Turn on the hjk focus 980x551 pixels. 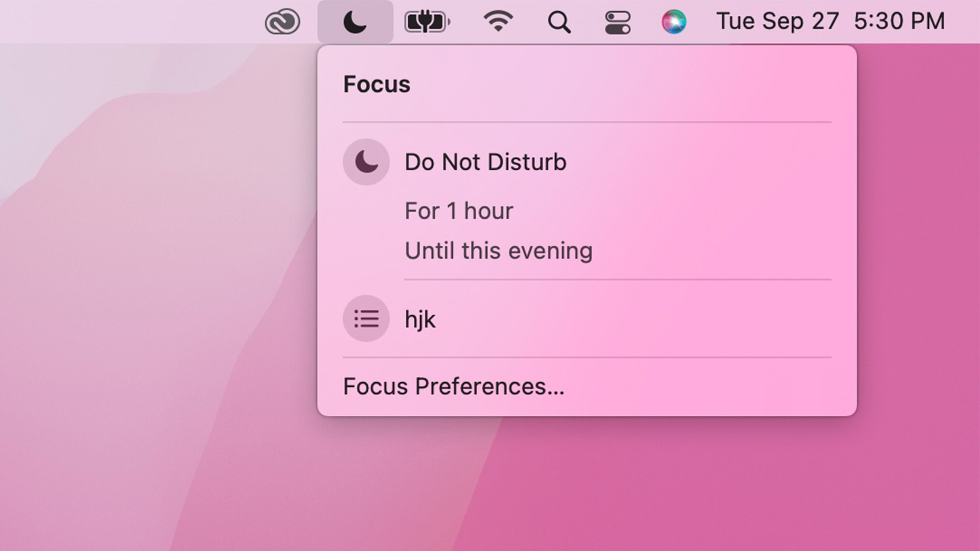[420, 319]
